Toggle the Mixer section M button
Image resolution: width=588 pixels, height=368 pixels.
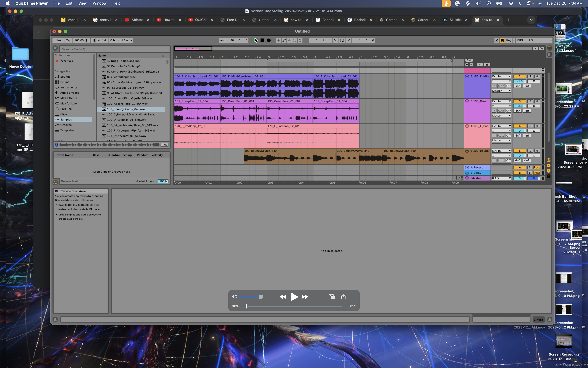(x=549, y=171)
